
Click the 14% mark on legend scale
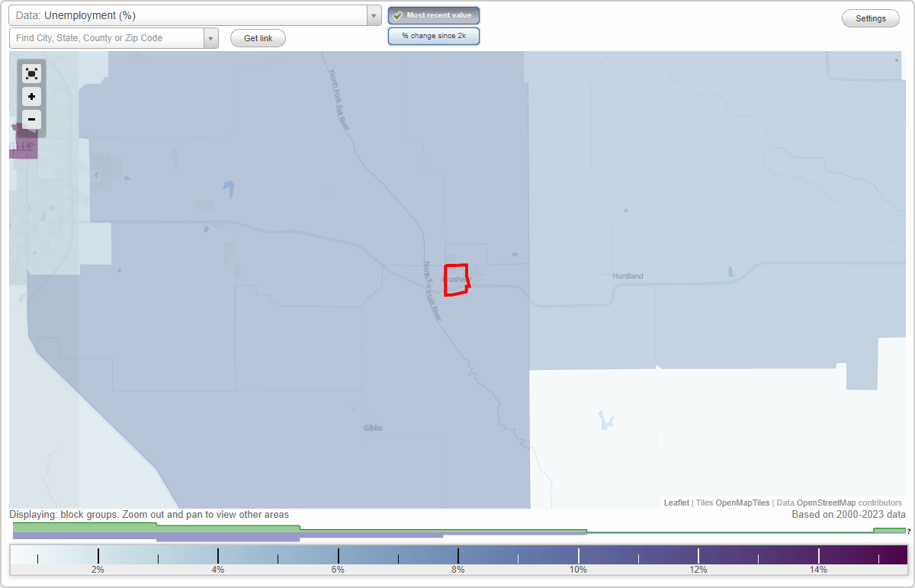click(x=818, y=570)
